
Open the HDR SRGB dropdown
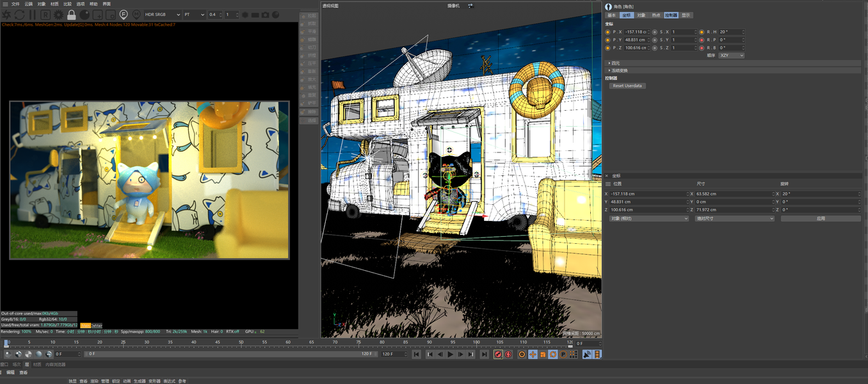pyautogui.click(x=163, y=14)
